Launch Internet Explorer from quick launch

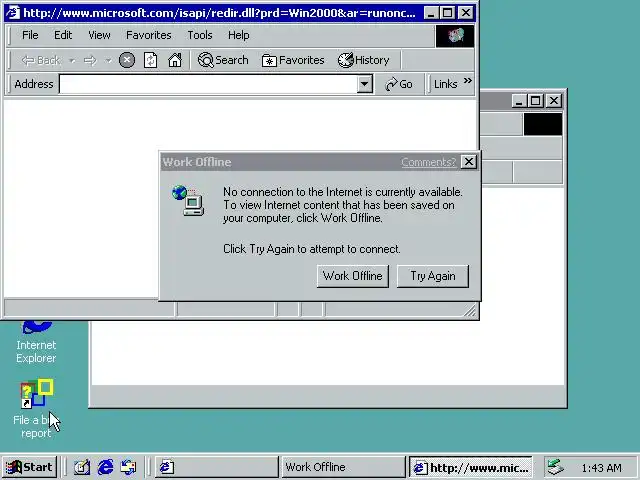105,467
